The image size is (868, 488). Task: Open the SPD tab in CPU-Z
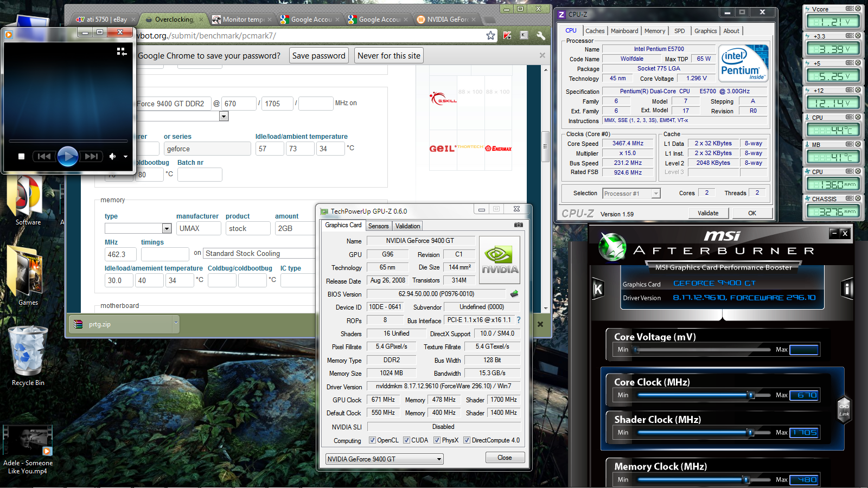tap(680, 31)
